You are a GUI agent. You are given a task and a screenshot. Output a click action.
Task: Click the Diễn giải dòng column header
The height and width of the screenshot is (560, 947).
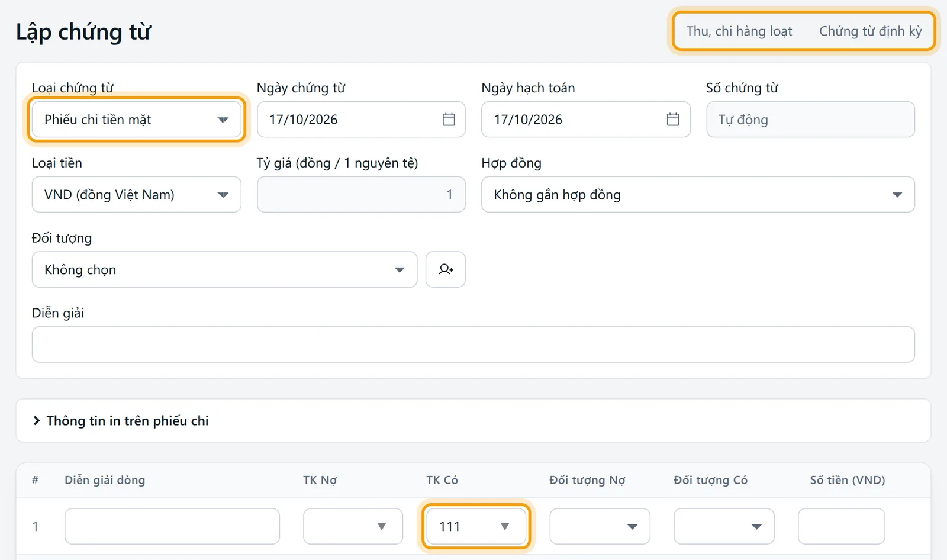tap(105, 480)
